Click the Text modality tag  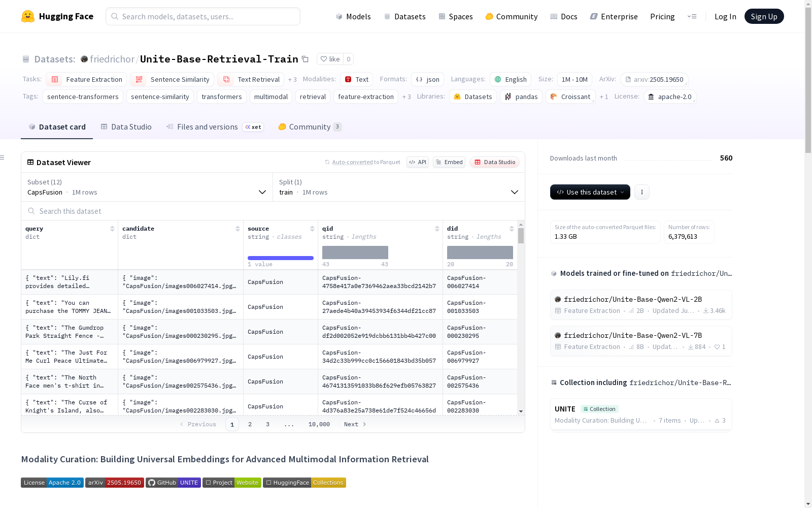[x=357, y=79]
